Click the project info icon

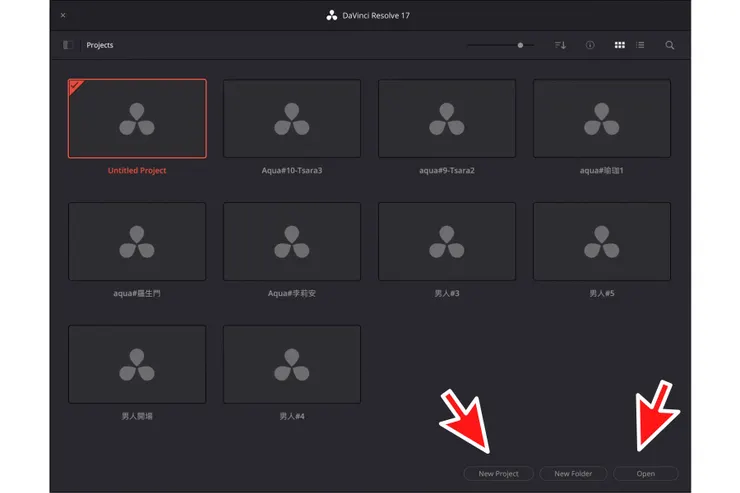tap(590, 45)
